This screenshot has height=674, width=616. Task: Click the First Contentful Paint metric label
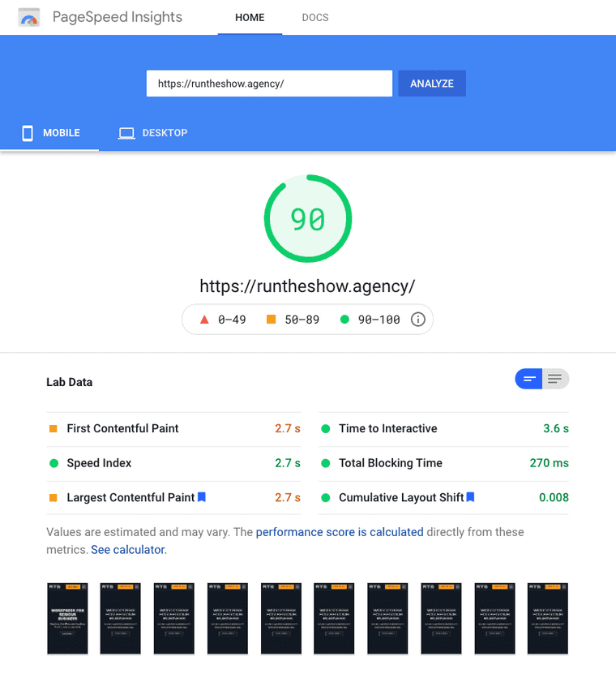point(122,428)
